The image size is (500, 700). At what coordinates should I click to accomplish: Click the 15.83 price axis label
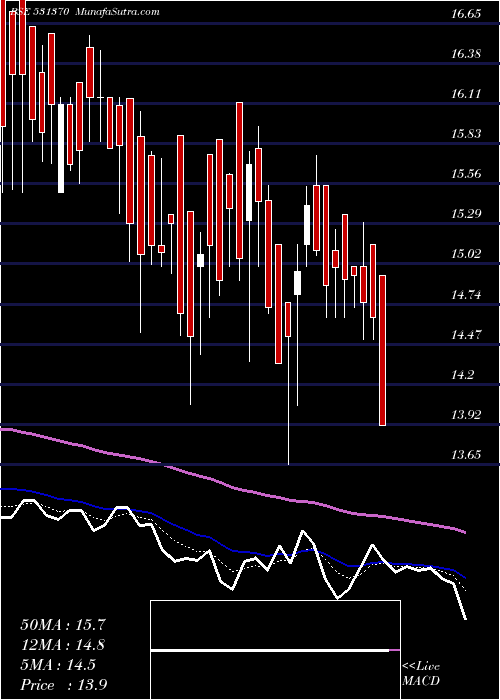[466, 133]
